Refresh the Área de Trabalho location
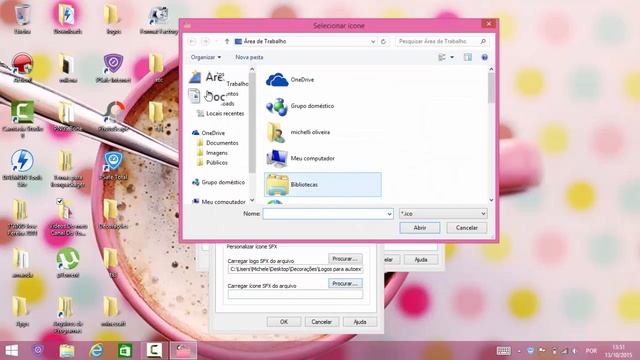 tap(383, 41)
